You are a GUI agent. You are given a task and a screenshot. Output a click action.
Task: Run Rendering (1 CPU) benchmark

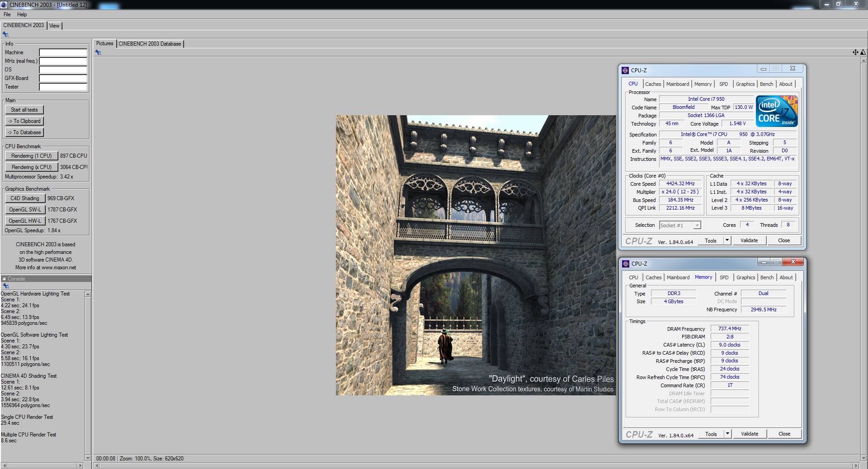(32, 156)
